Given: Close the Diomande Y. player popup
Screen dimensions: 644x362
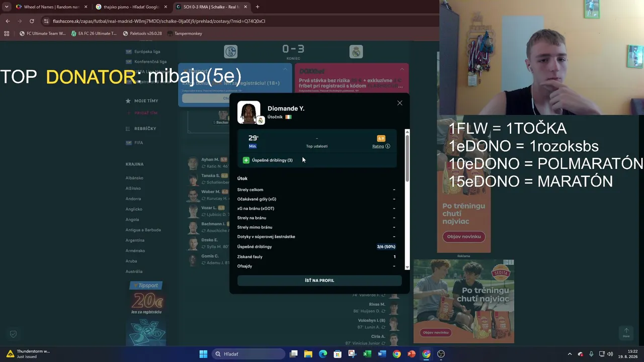Looking at the screenshot, I should pos(399,103).
